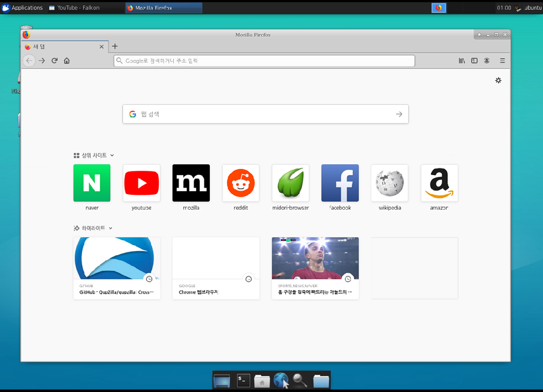Open home folder icon in dock
The height and width of the screenshot is (392, 543).
[x=262, y=381]
